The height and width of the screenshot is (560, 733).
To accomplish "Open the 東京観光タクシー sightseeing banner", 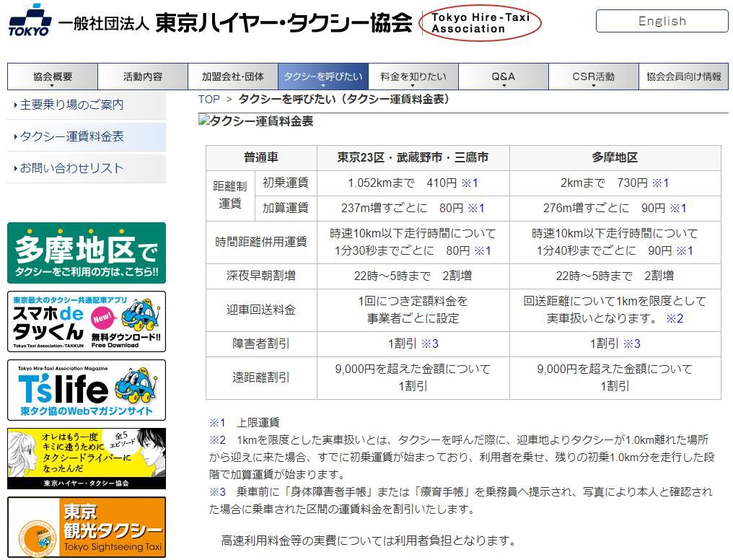I will [x=86, y=525].
